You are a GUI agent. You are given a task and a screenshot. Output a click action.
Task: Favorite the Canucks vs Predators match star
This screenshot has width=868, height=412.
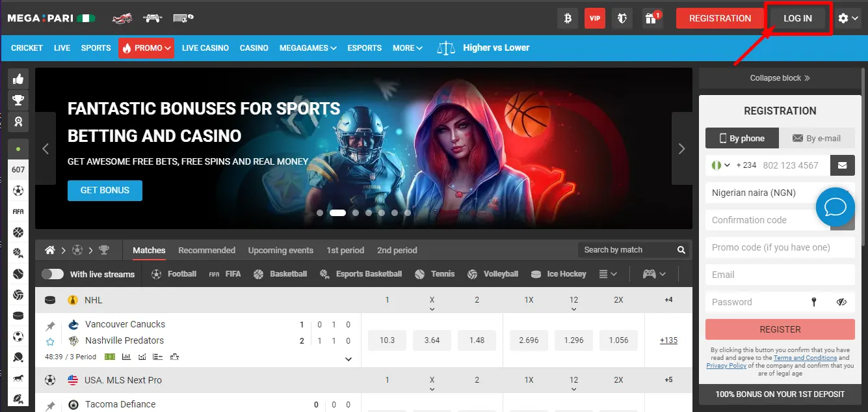50,341
